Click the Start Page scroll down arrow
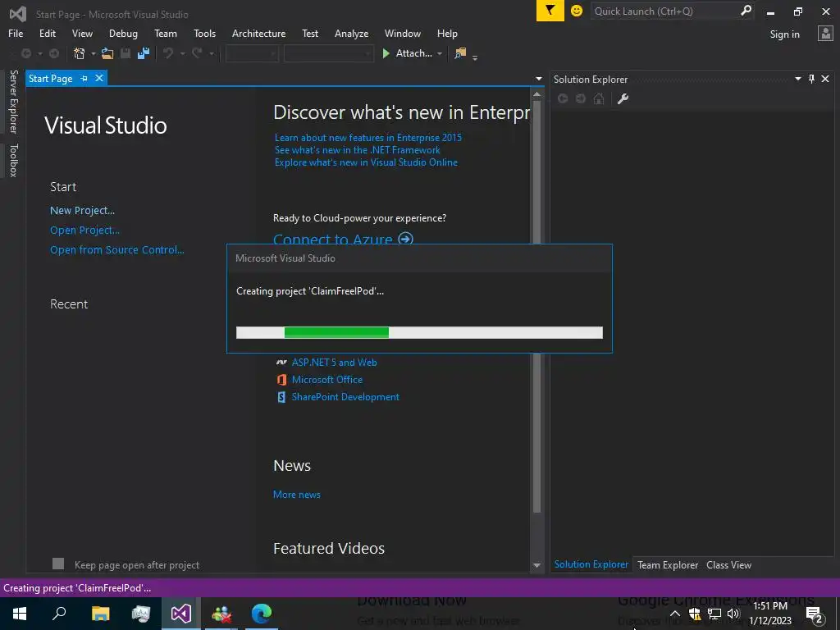Image resolution: width=840 pixels, height=630 pixels. tap(536, 565)
